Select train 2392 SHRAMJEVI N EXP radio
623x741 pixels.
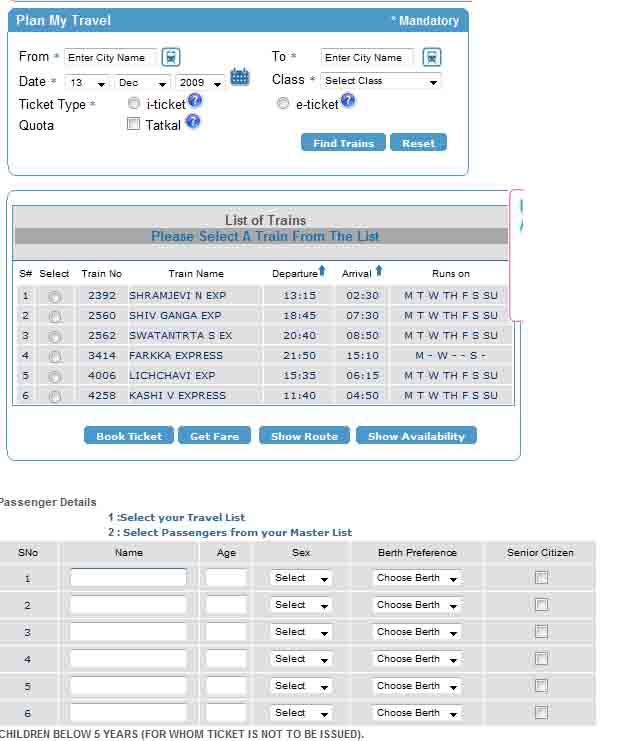55,296
